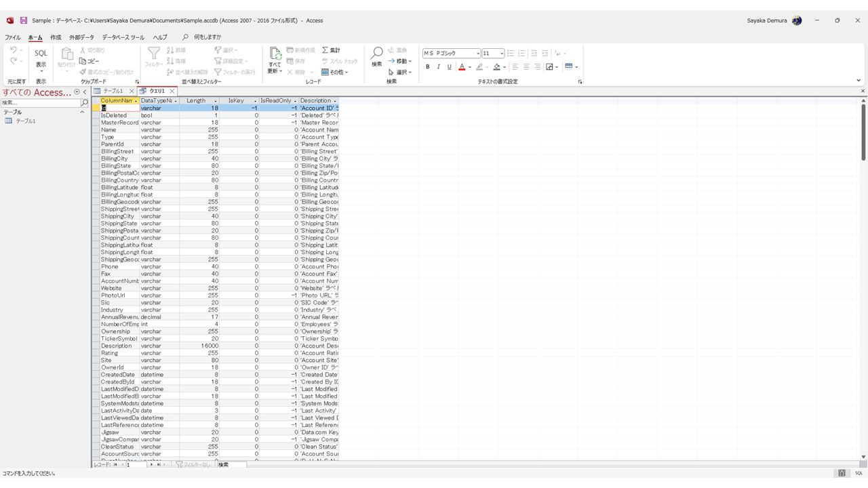Screen dimensions: 868x488
Task: Open the ColumnName column filter dropdown
Action: [136, 100]
